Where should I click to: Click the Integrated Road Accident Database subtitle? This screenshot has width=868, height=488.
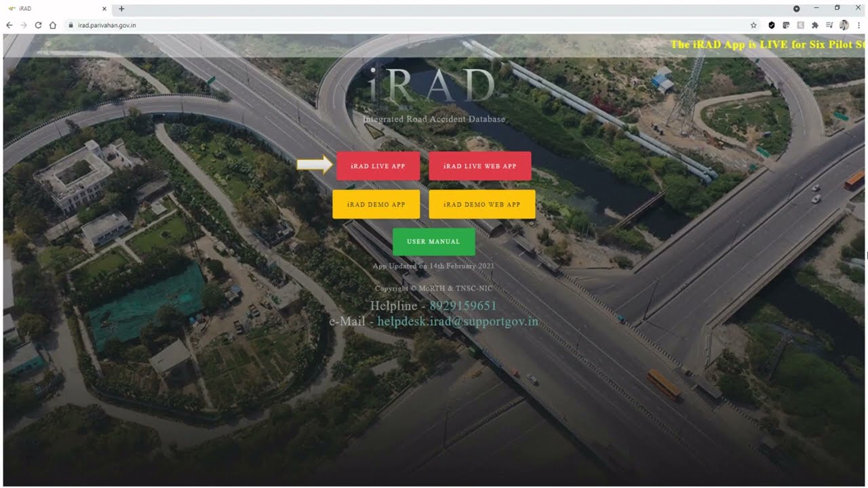[434, 119]
